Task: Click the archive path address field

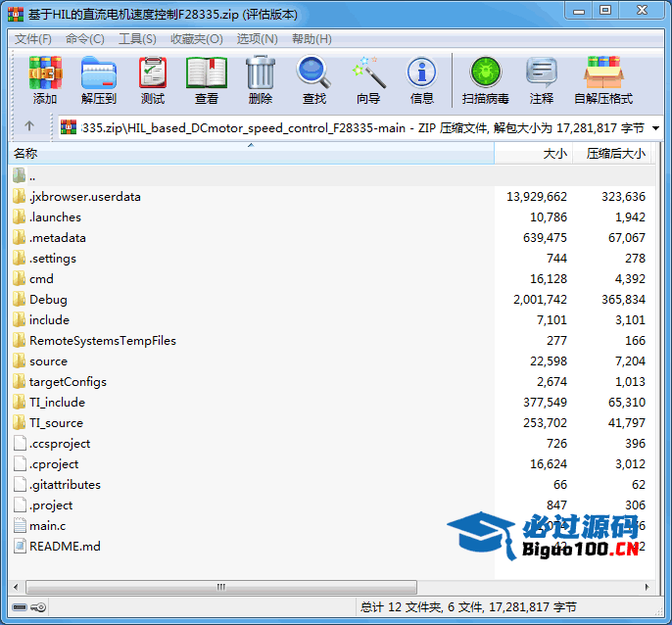Action: pos(362,127)
